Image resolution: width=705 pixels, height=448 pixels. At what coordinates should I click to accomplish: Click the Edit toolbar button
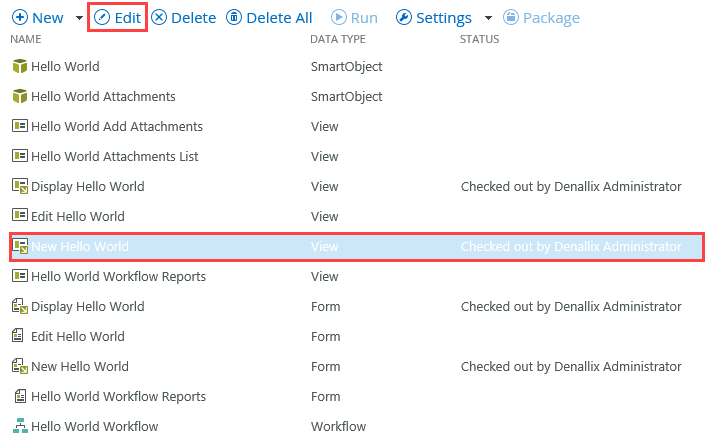tap(118, 18)
